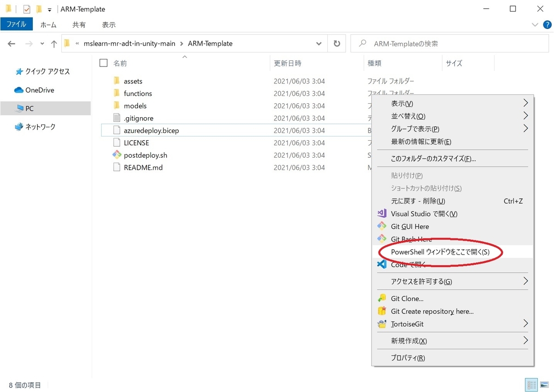The image size is (554, 392).
Task: Expand the 新規作成(X) submenu arrow
Action: 525,341
